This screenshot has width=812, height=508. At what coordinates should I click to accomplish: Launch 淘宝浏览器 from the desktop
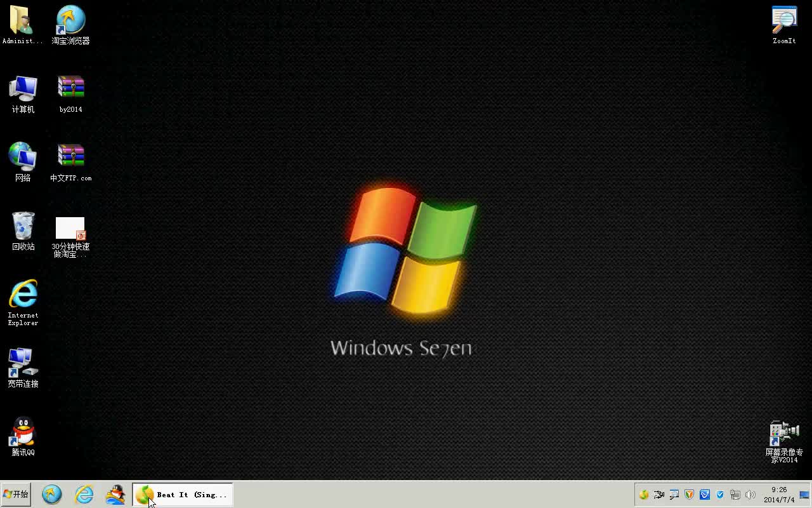click(x=70, y=25)
